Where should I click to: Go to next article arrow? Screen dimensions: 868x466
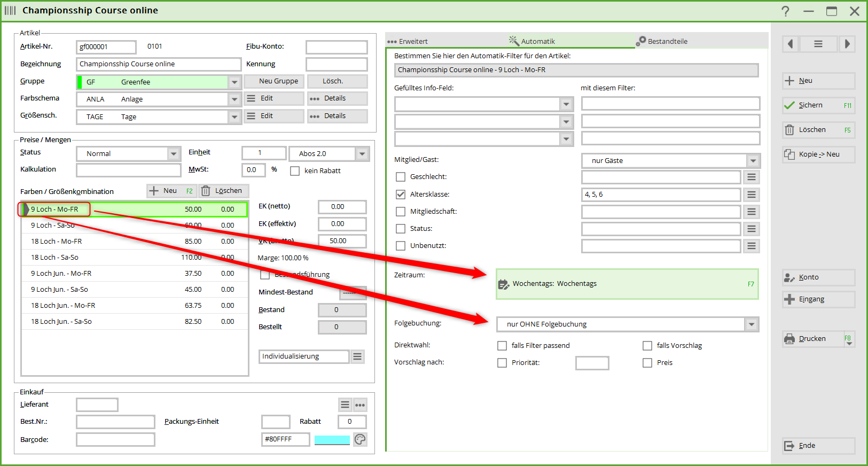click(x=847, y=44)
